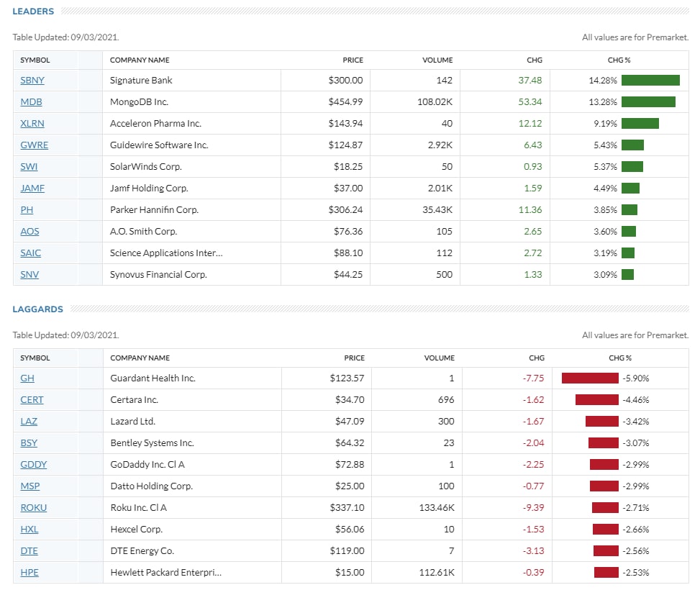Click the 3.09% change percent value
Viewport: 700px width, 590px height.
click(605, 275)
